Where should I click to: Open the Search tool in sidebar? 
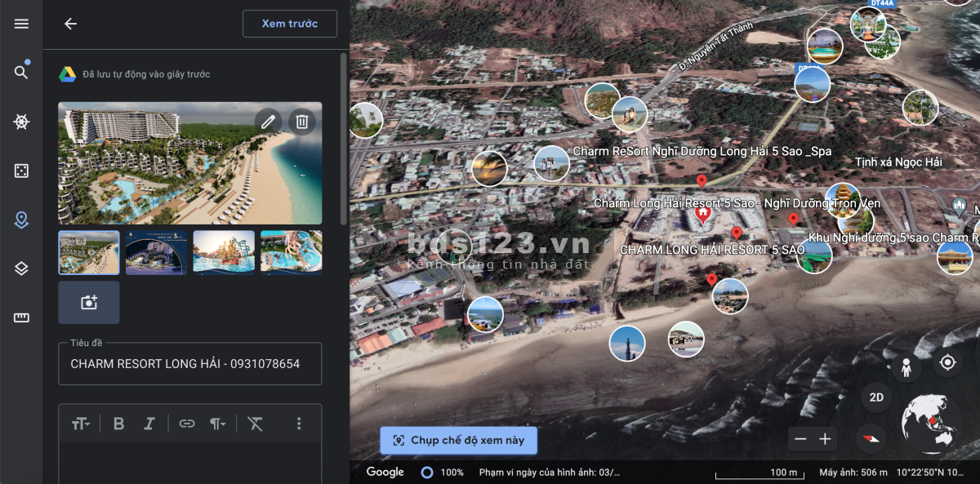(x=21, y=72)
